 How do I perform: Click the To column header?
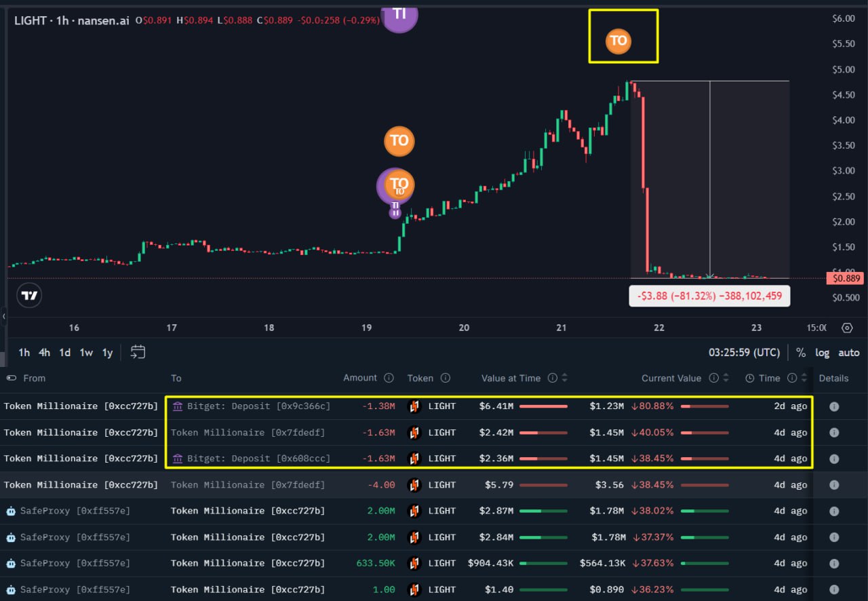click(176, 378)
